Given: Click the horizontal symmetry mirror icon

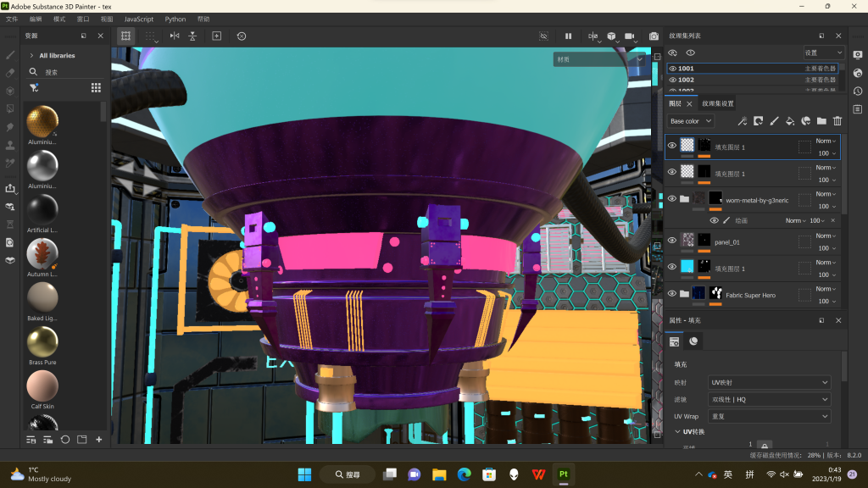Looking at the screenshot, I should point(175,36).
